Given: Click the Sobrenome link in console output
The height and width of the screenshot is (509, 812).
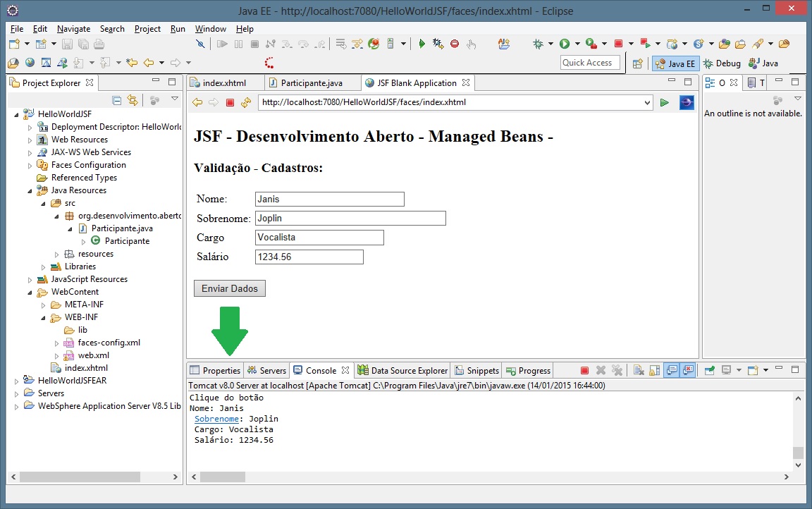Looking at the screenshot, I should (216, 419).
